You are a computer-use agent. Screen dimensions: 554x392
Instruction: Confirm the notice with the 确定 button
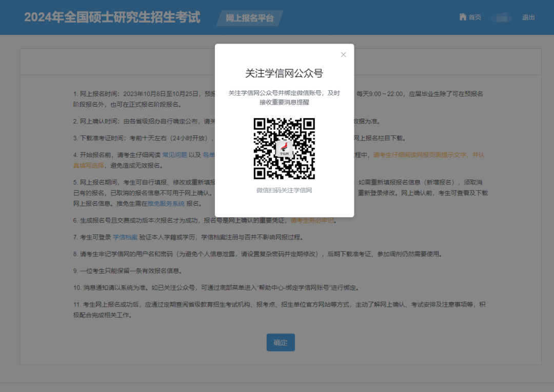[281, 342]
